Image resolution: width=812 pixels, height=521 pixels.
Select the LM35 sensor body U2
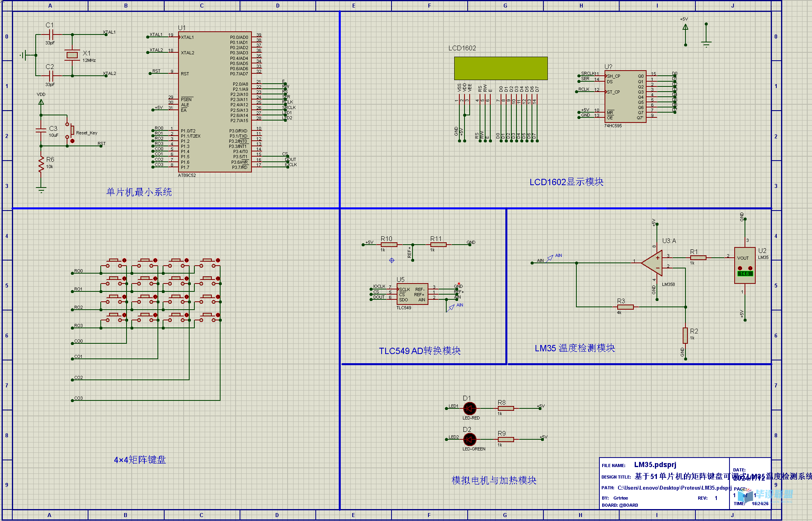click(745, 265)
